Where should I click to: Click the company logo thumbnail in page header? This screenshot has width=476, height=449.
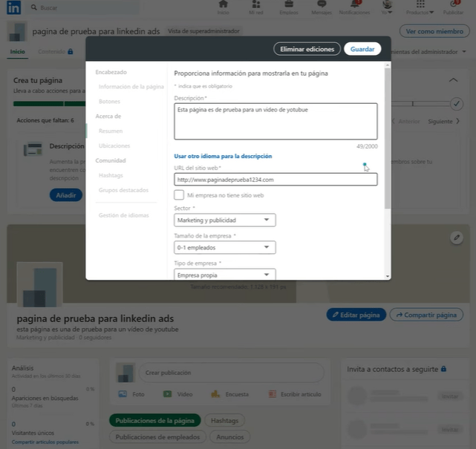(x=17, y=31)
